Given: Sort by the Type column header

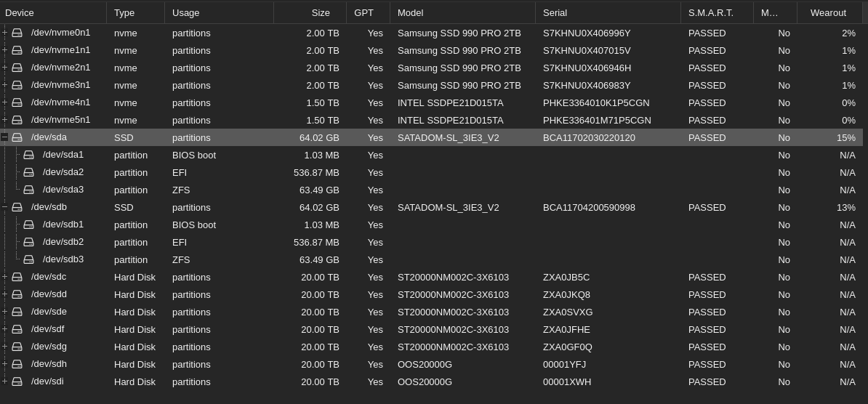Looking at the screenshot, I should tap(136, 13).
